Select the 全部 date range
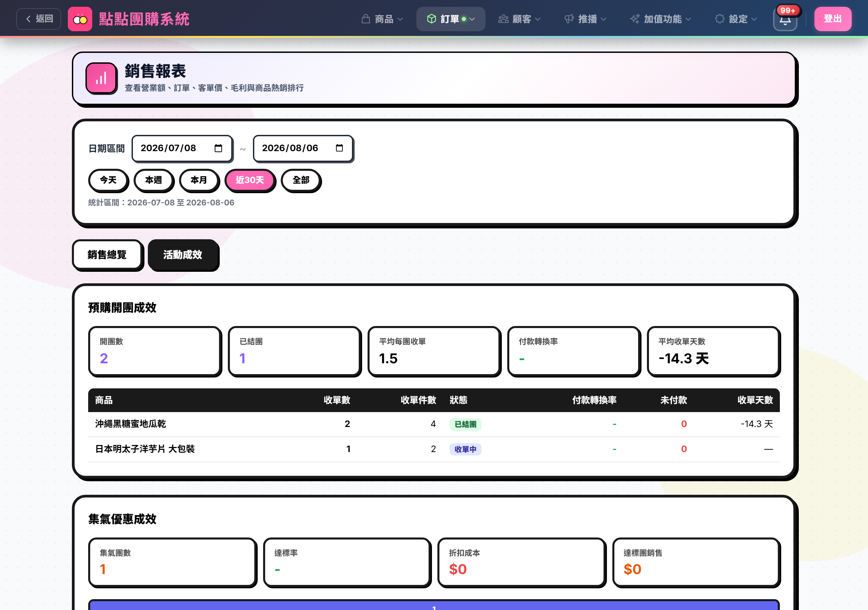868x610 pixels. (301, 180)
